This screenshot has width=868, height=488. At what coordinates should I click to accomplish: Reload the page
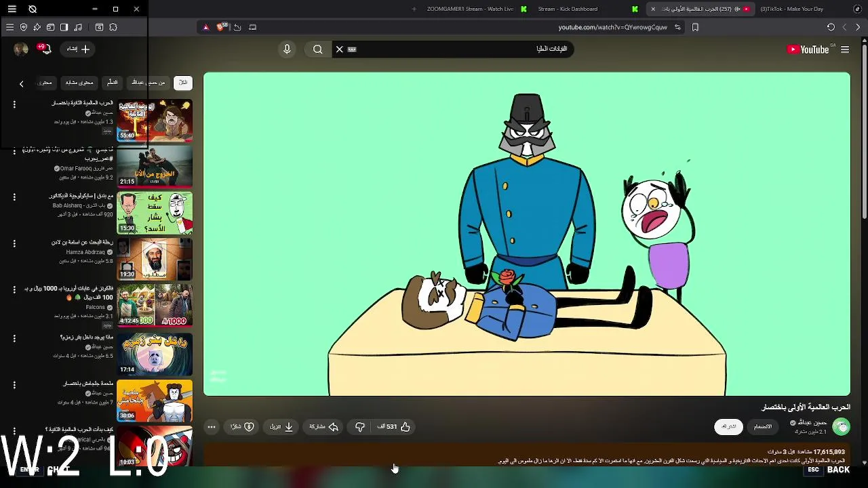(831, 27)
